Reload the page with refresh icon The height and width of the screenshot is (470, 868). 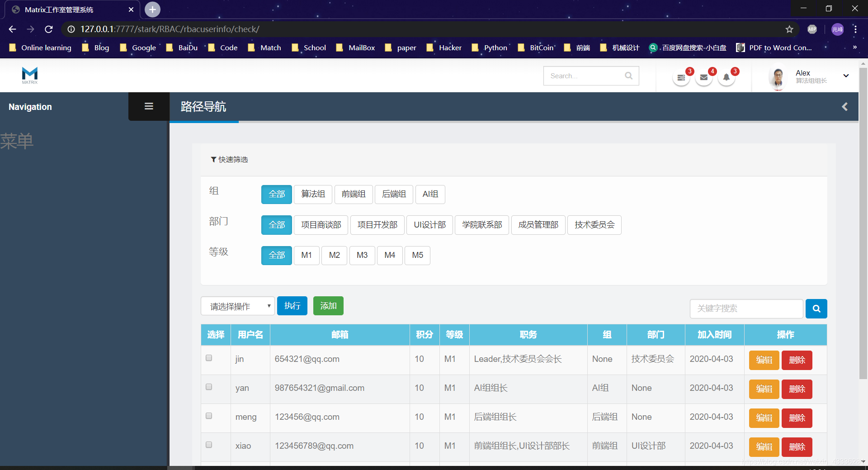point(49,29)
